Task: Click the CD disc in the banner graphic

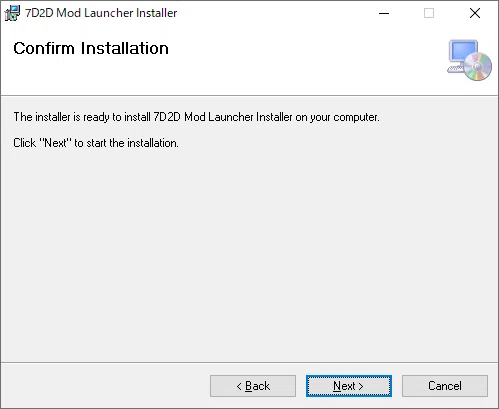Action: coord(478,67)
